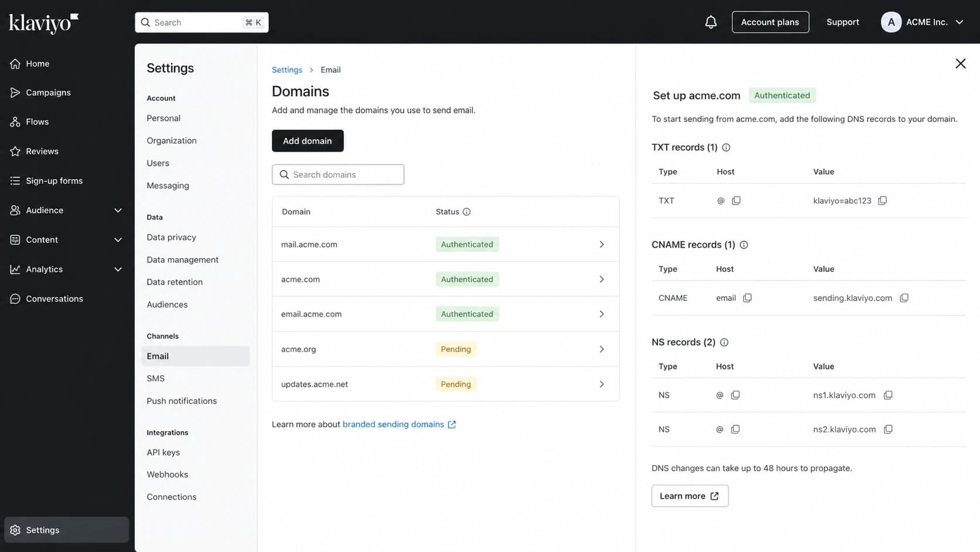This screenshot has height=552, width=980.
Task: Open Push notifications settings
Action: pyautogui.click(x=182, y=401)
